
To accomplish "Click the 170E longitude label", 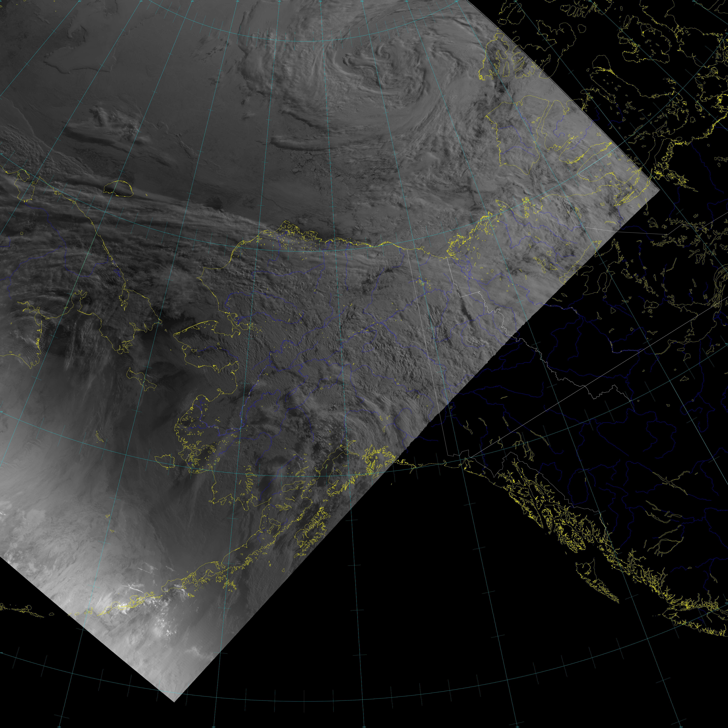I will [141, 1].
